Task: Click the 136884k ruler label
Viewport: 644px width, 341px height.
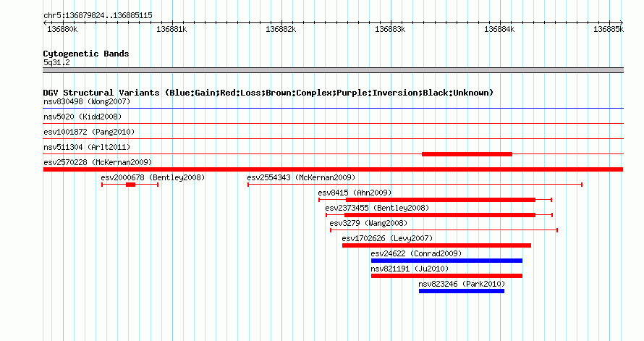Action: (x=499, y=29)
